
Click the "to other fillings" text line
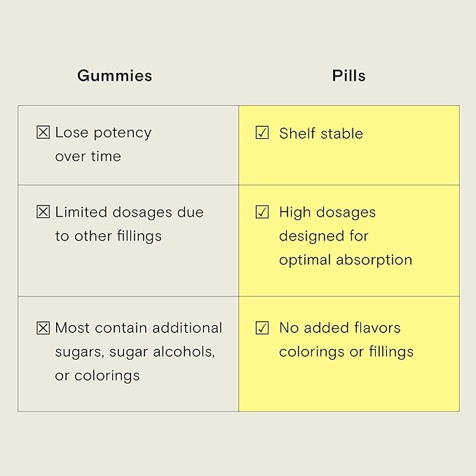108,236
